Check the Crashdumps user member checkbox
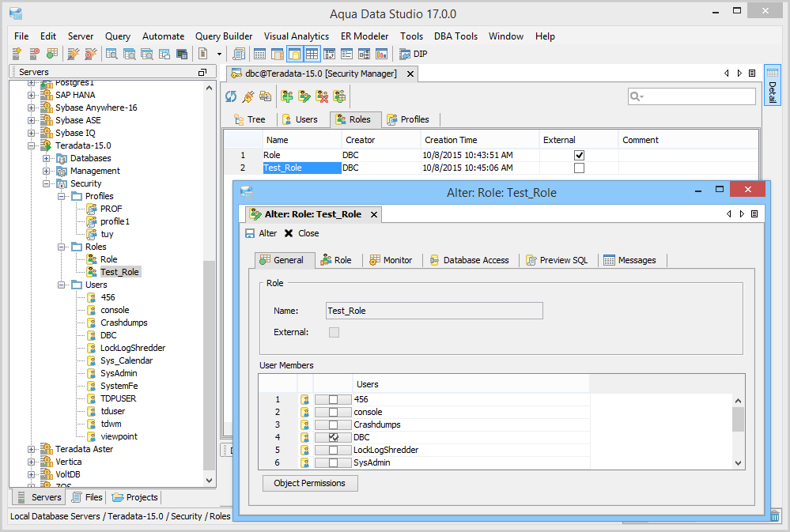The image size is (790, 532). tap(333, 424)
